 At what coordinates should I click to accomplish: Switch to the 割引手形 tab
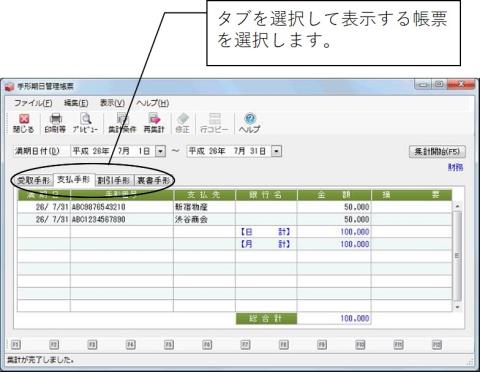pos(114,181)
